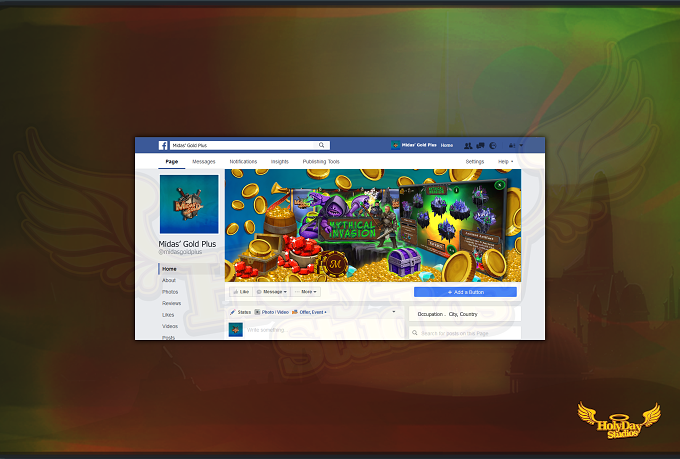Screen dimensions: 680x459
Task: Click the Like button below the cover
Action: click(241, 292)
